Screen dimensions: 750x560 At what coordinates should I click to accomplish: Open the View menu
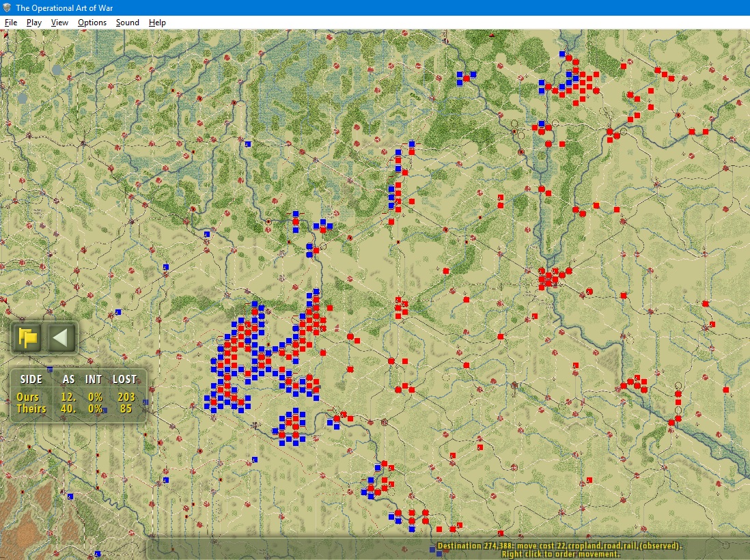[x=59, y=23]
